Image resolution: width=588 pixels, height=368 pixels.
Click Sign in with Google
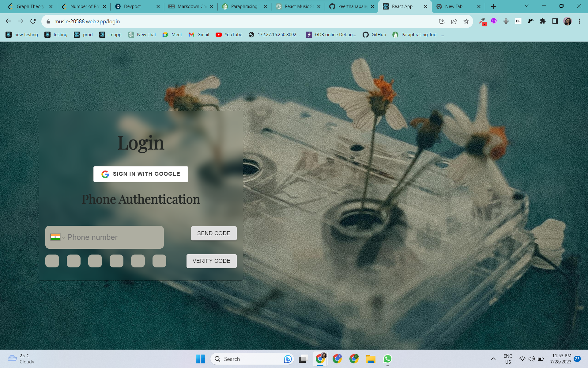click(141, 174)
